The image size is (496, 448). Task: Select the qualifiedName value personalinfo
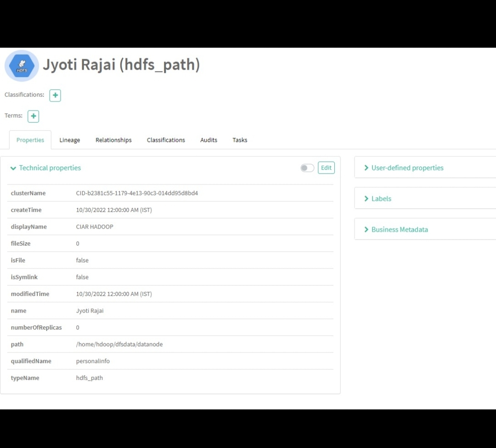click(93, 361)
